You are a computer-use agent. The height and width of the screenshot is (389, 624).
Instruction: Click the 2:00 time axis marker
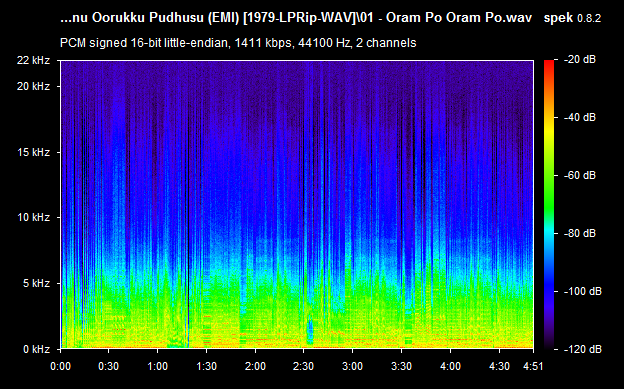(x=255, y=366)
